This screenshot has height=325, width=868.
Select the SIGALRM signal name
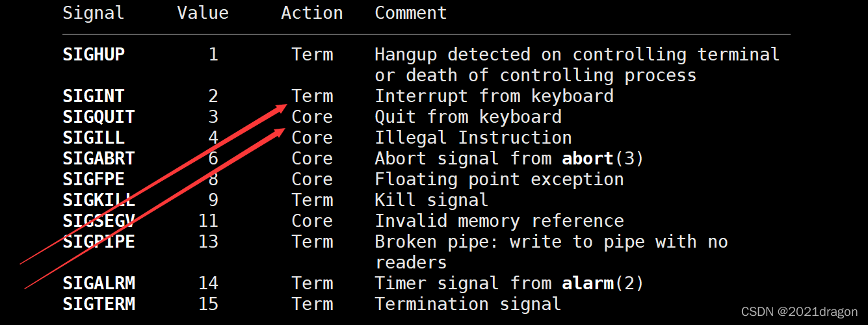(x=99, y=283)
